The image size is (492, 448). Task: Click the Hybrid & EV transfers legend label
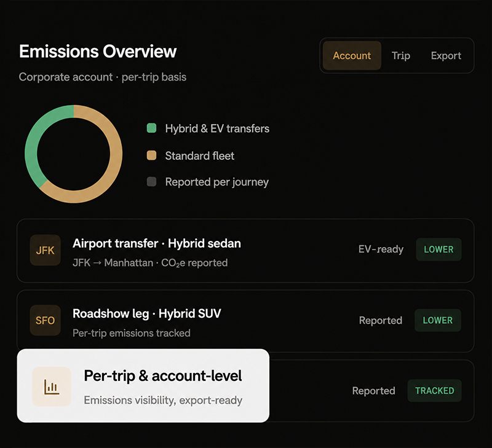(217, 128)
